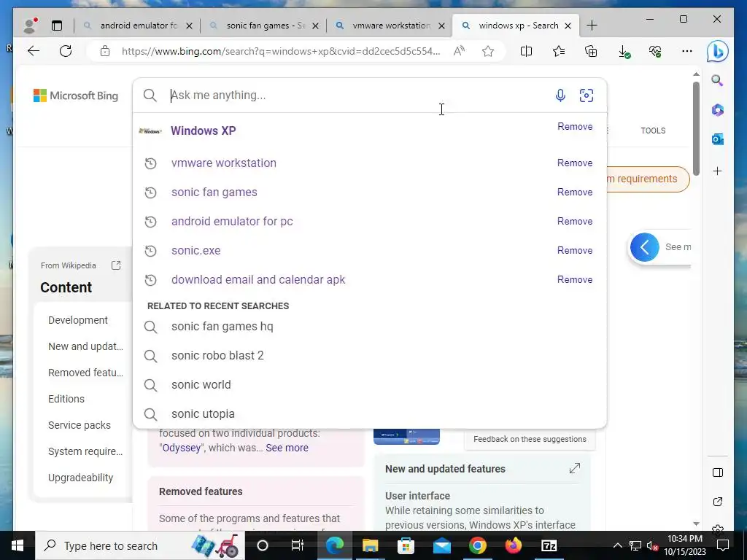Viewport: 747px width, 560px height.
Task: Click the page vertical scrollbar thumb
Action: point(696,128)
